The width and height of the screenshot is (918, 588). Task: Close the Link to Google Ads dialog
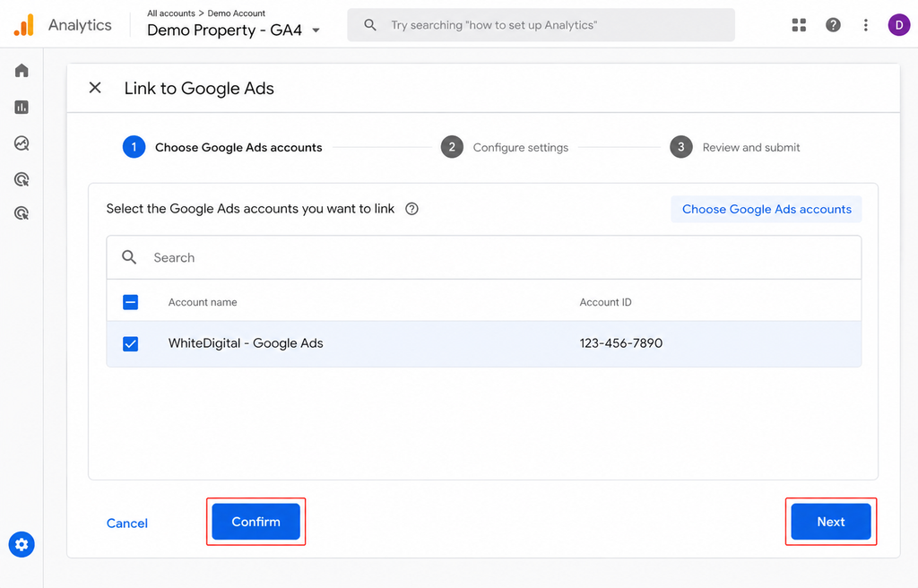(95, 88)
